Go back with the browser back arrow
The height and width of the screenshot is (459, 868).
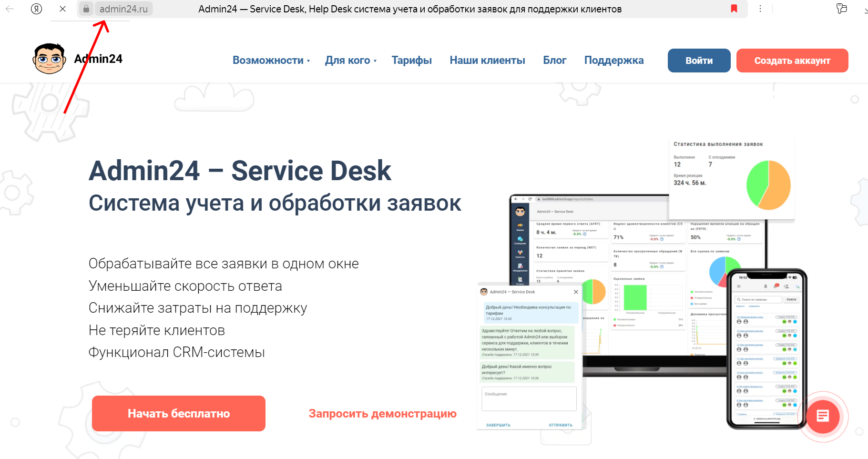10,9
